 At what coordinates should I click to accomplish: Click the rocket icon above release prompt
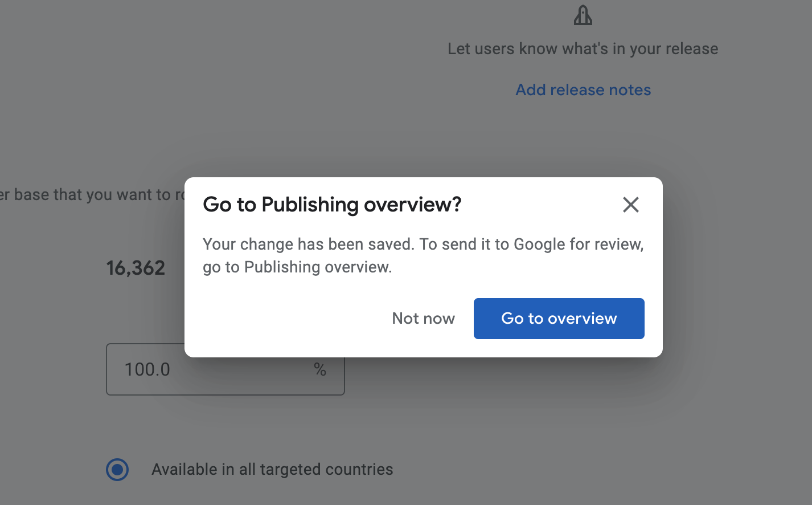coord(583,15)
